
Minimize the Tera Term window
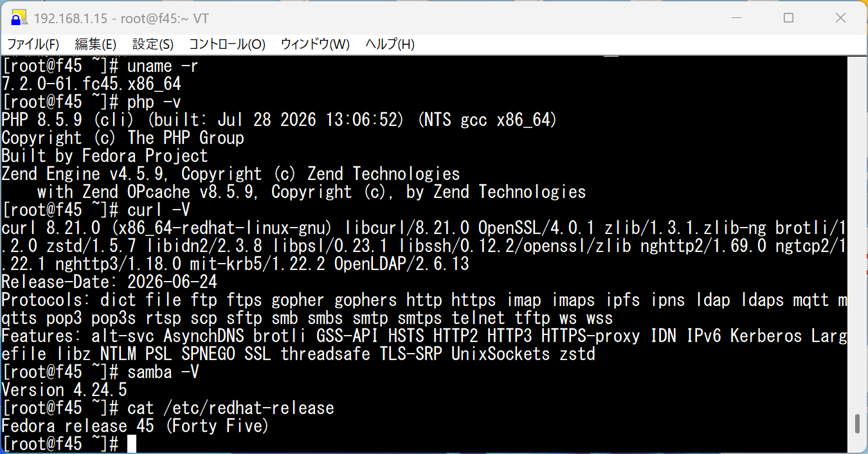(x=736, y=18)
